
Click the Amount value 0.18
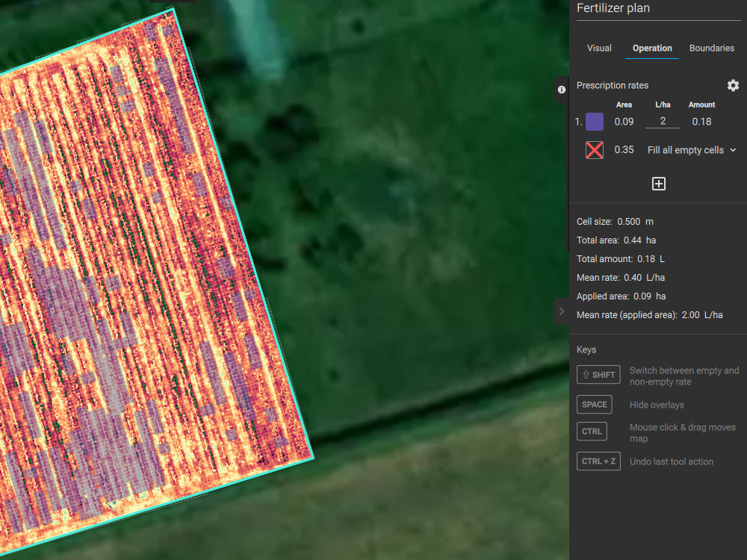click(701, 121)
